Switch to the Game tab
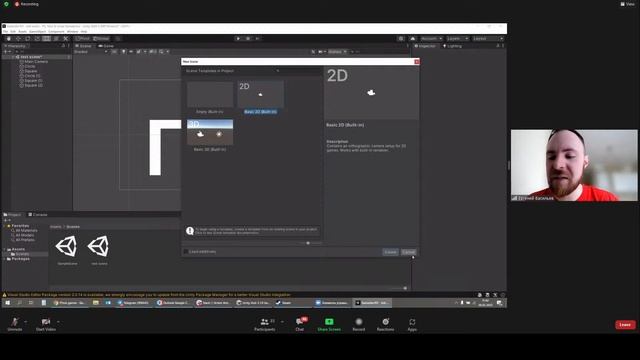The image size is (640, 360). coord(106,46)
